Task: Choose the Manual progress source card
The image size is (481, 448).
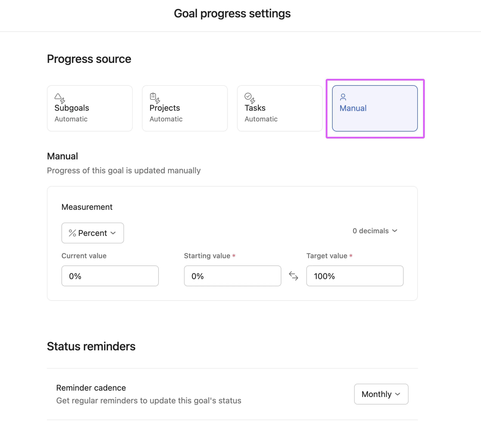Action: click(x=375, y=108)
